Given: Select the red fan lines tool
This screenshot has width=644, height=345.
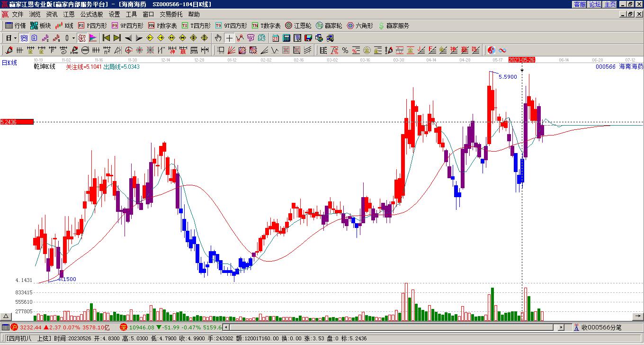Looking at the screenshot, I should coord(231,50).
